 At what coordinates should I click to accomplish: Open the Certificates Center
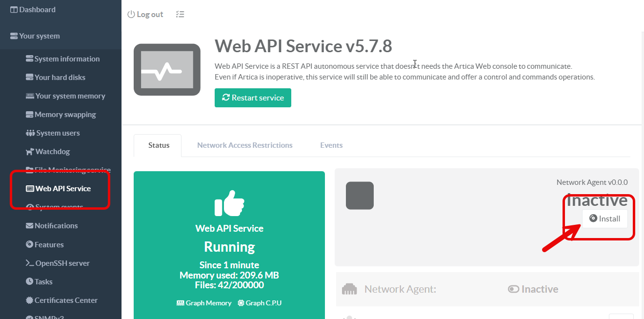click(x=66, y=300)
